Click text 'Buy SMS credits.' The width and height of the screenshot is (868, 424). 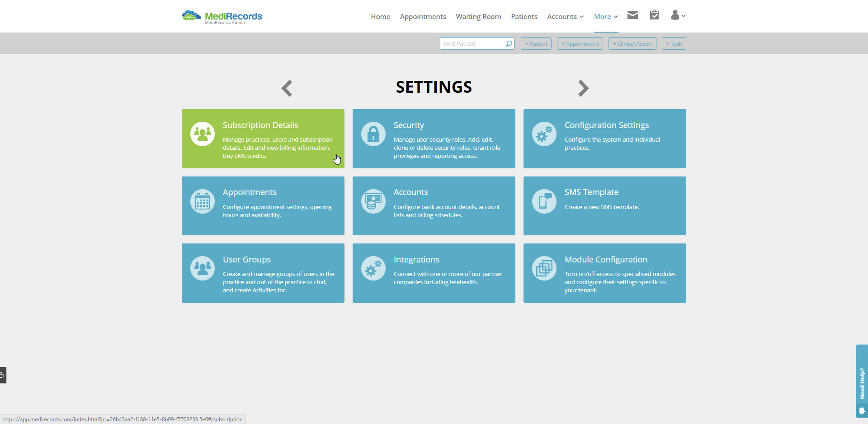pos(245,156)
